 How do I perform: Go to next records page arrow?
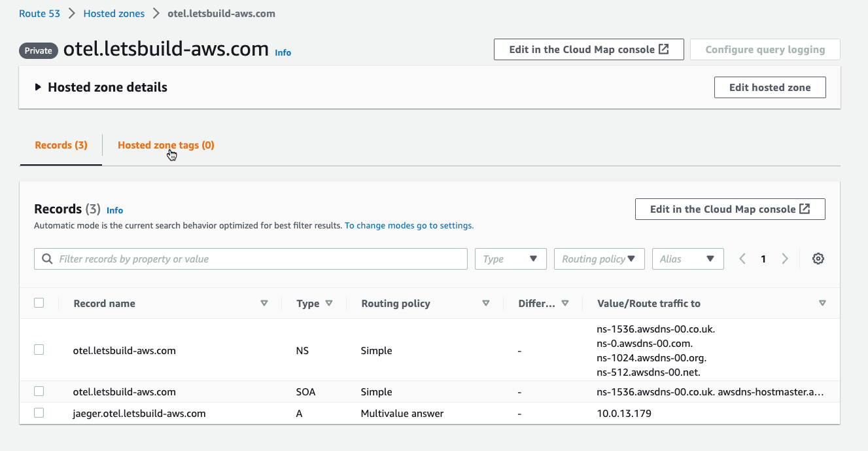click(x=785, y=259)
